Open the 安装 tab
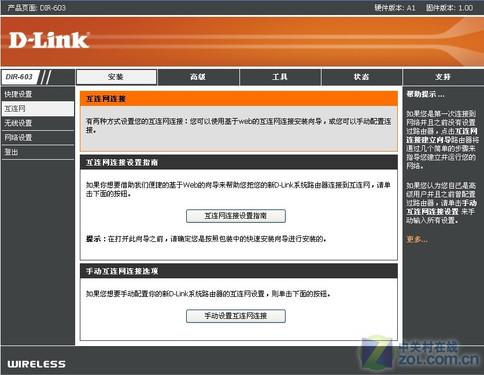 tap(116, 77)
